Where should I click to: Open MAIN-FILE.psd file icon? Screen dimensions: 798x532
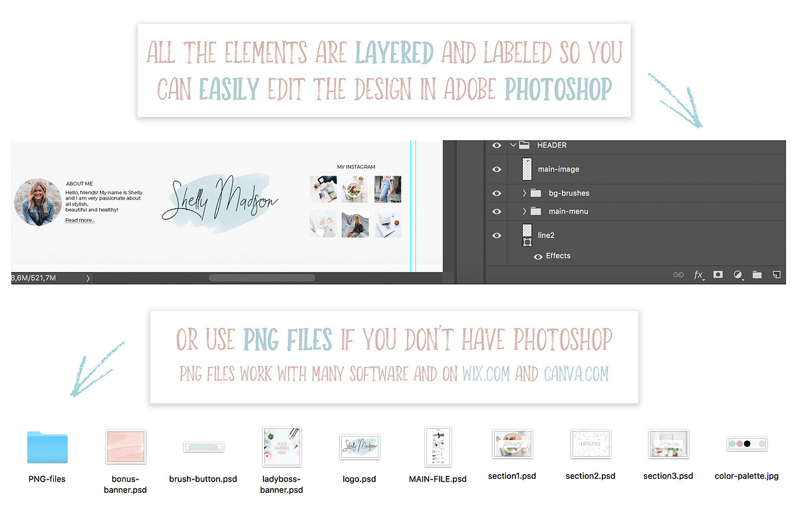click(x=438, y=447)
